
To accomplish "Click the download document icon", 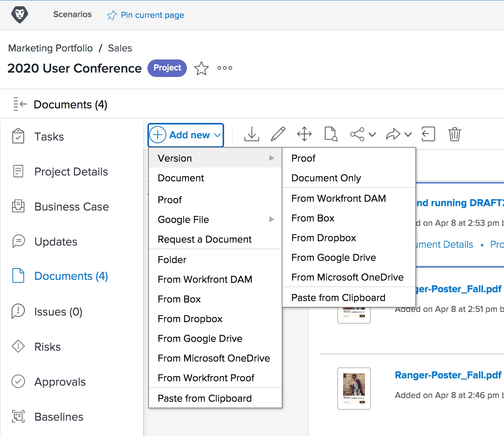I will (251, 134).
